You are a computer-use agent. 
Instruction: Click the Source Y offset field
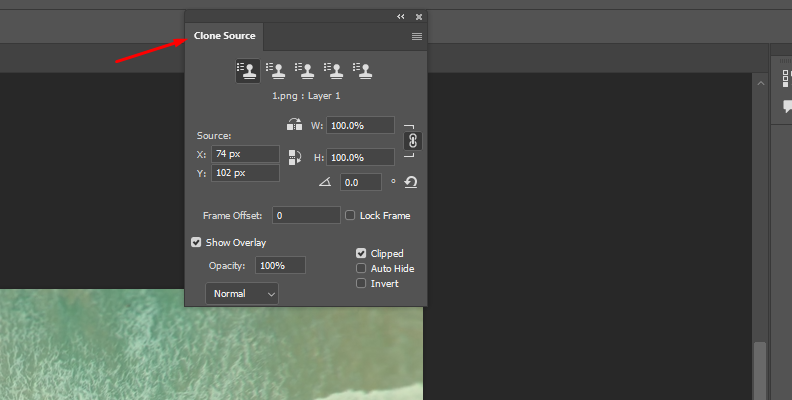[245, 173]
